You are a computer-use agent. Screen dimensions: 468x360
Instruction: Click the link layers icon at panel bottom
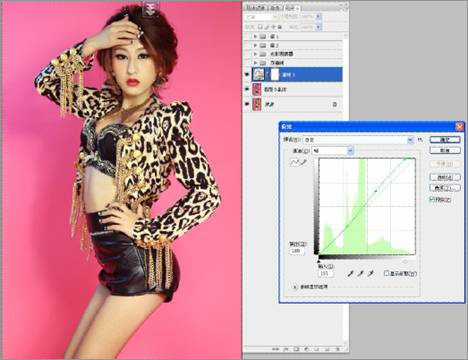pos(275,349)
